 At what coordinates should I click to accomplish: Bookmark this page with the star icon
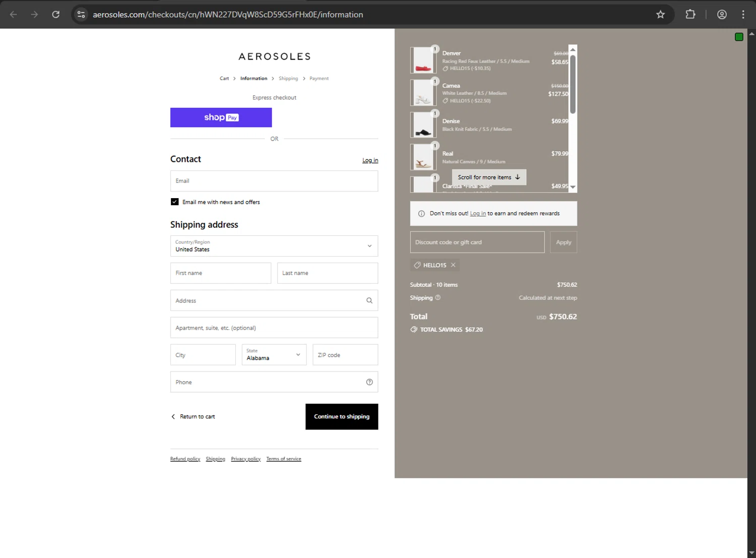tap(660, 15)
